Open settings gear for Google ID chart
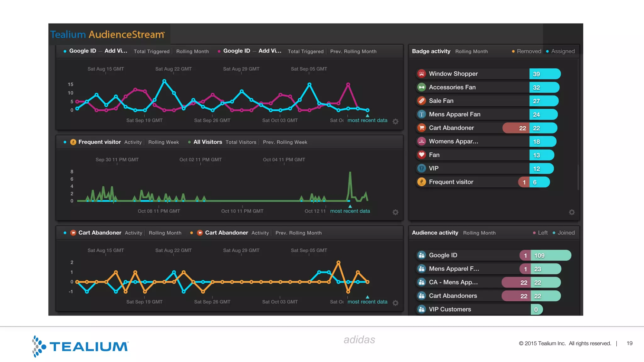644x362 pixels. pos(396,122)
